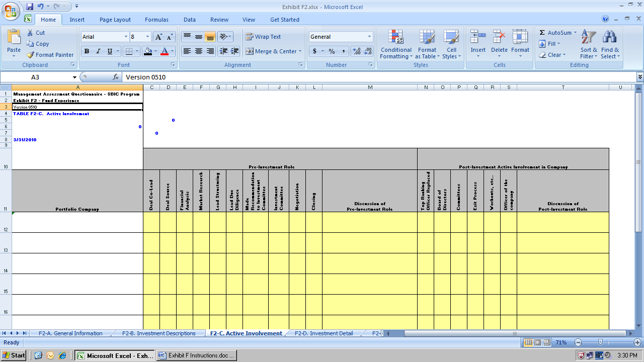
Task: Toggle Wrap Text for the cell
Action: 263,37
